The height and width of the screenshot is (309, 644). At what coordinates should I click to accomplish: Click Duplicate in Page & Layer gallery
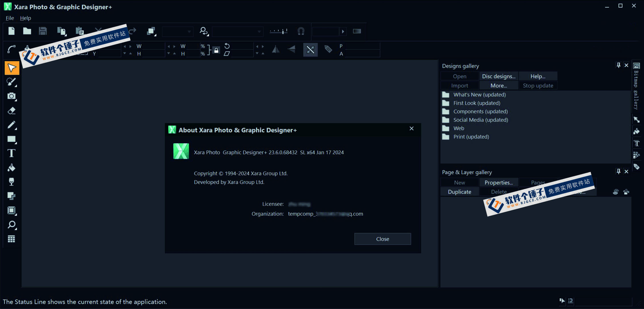[x=460, y=192]
